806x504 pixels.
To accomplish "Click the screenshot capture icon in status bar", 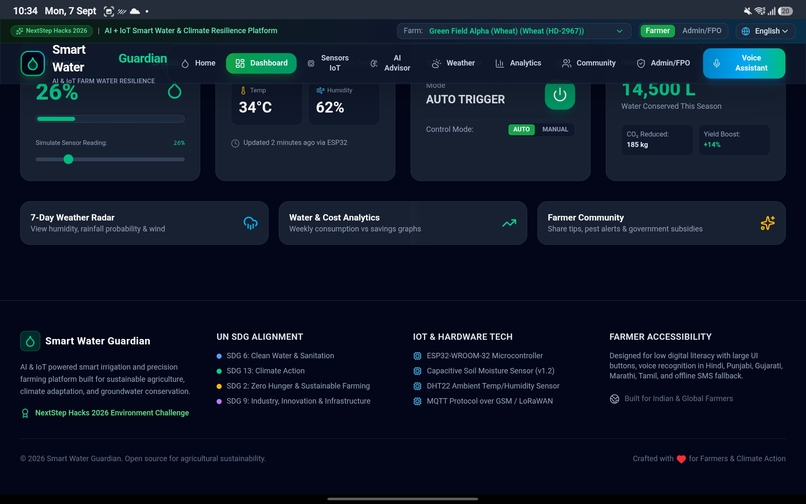I will tap(108, 11).
